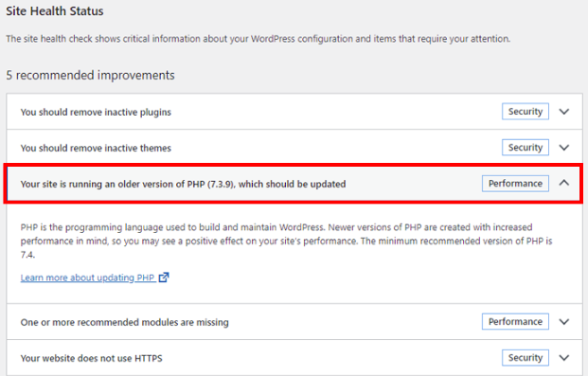The image size is (588, 376).
Task: Click Security badge on HTTPS row
Action: (x=526, y=358)
